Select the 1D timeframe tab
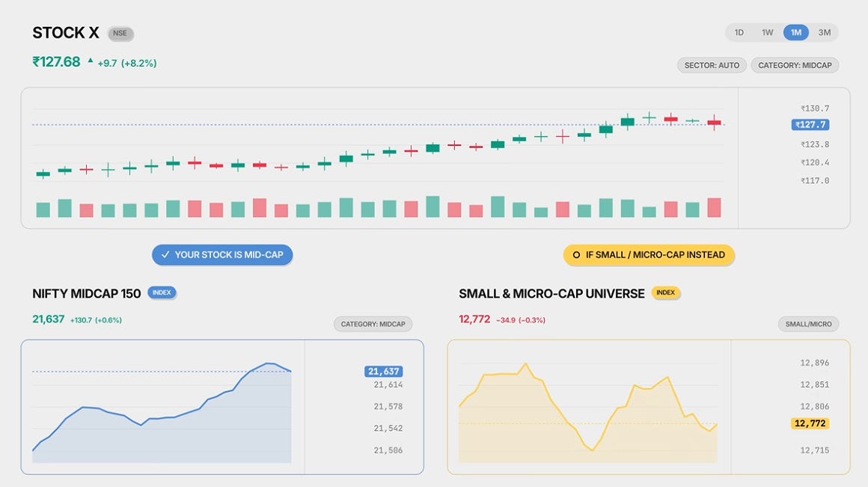Image resolution: width=868 pixels, height=487 pixels. click(739, 33)
